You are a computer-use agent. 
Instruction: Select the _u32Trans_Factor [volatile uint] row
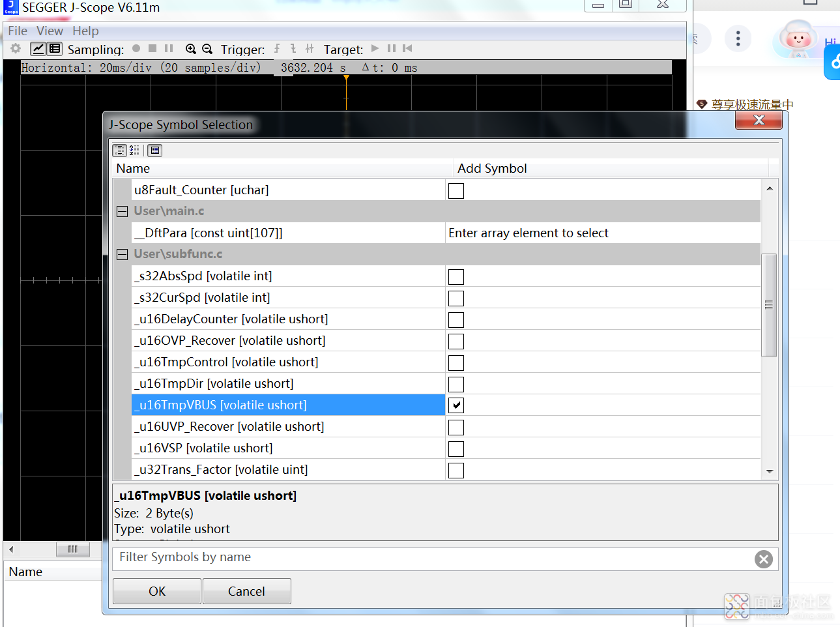coord(288,470)
